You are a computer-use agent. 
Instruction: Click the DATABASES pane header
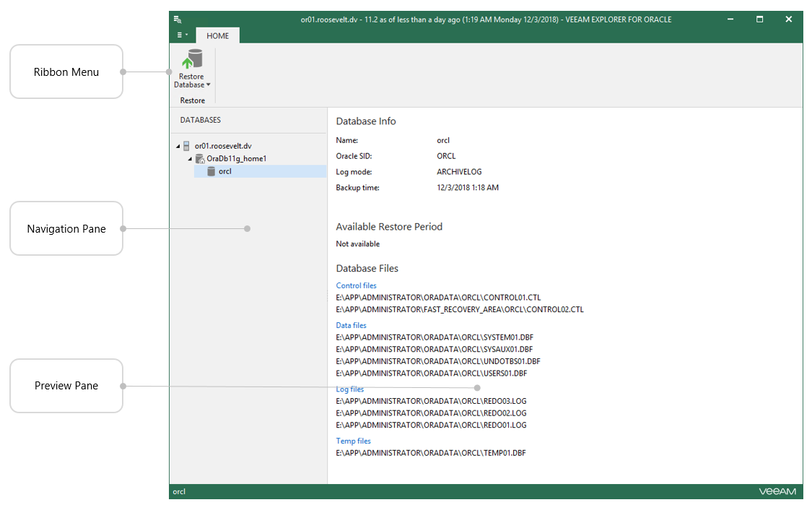pos(201,120)
